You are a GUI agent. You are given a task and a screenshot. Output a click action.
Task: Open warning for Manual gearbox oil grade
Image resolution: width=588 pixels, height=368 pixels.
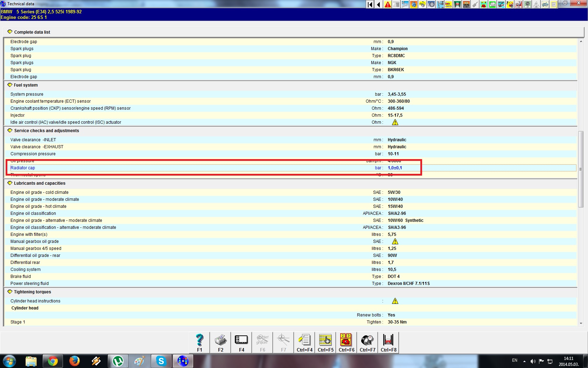(x=395, y=241)
